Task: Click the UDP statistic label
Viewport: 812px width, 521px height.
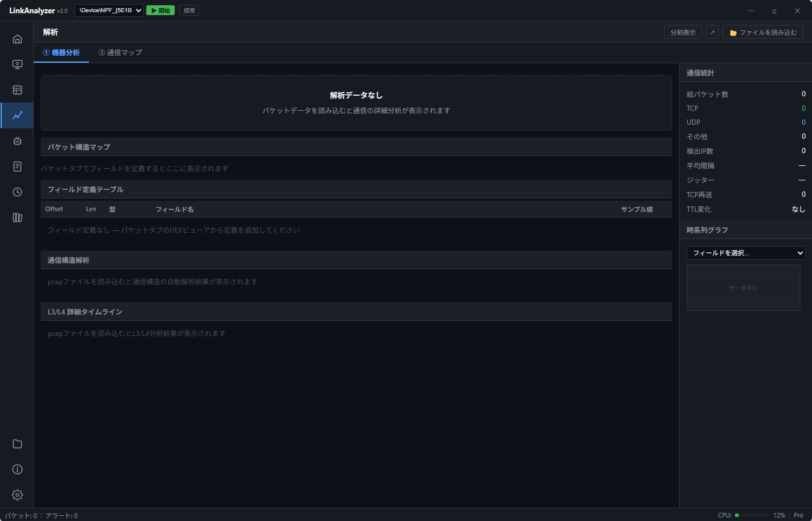Action: point(694,122)
